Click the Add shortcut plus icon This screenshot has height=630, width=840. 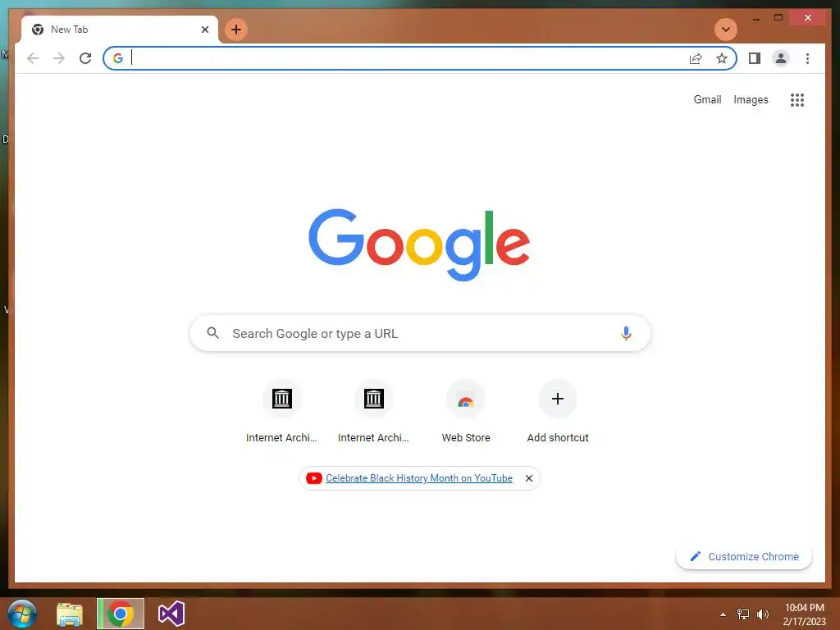558,399
